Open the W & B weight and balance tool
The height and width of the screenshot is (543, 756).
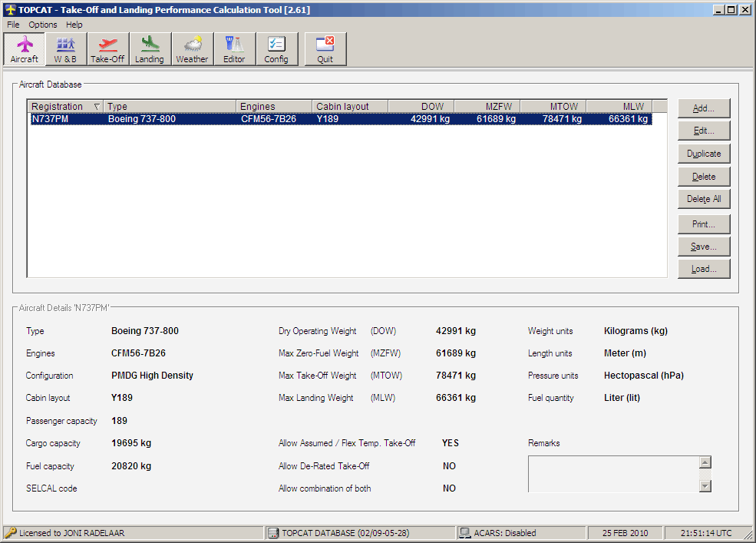[65, 48]
